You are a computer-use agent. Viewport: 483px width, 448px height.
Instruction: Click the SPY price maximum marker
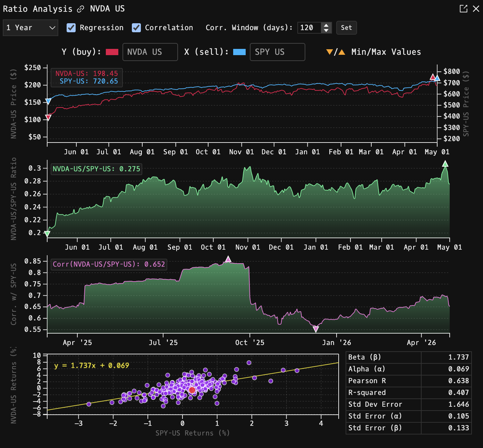tap(437, 78)
